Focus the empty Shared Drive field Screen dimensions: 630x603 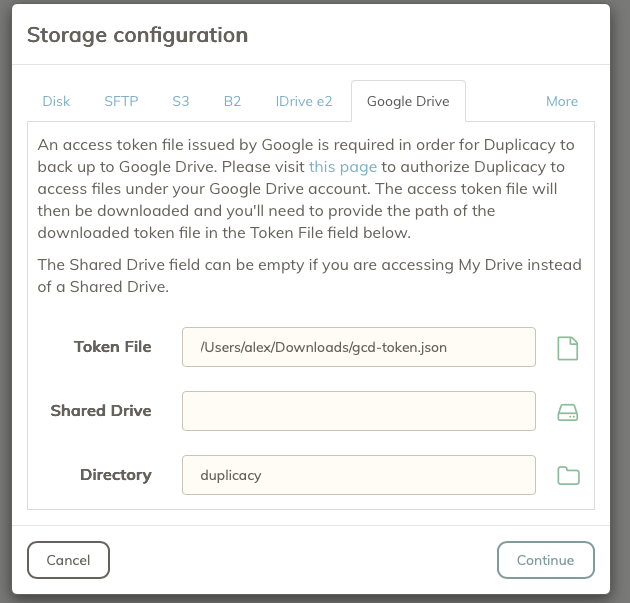(x=359, y=411)
